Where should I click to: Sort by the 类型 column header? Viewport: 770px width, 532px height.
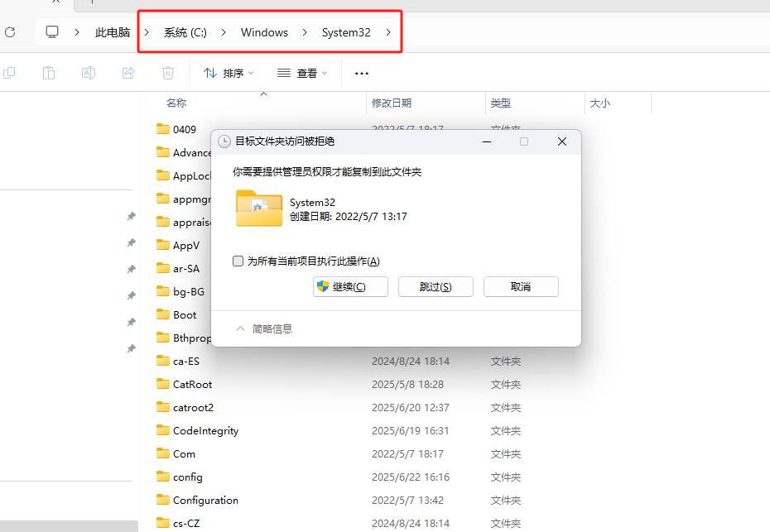[500, 103]
